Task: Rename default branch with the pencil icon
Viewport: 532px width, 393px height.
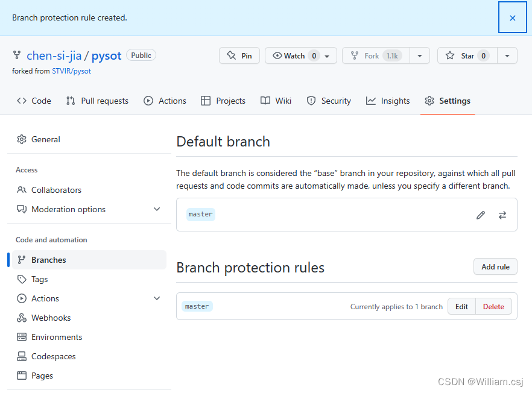Action: [x=480, y=215]
